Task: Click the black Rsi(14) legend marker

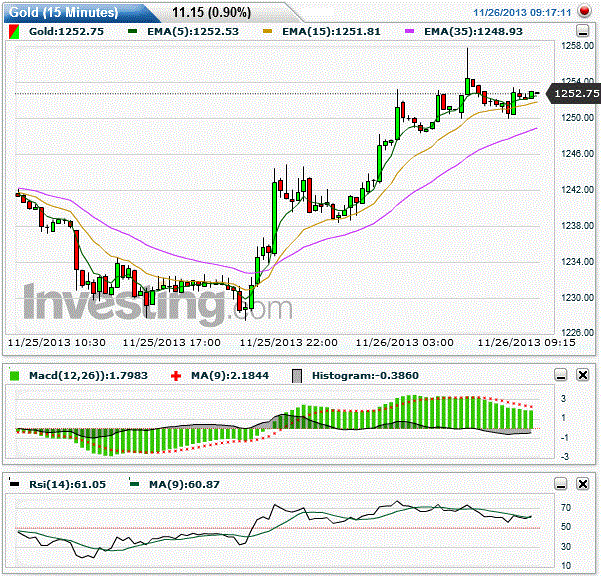Action: coord(14,484)
